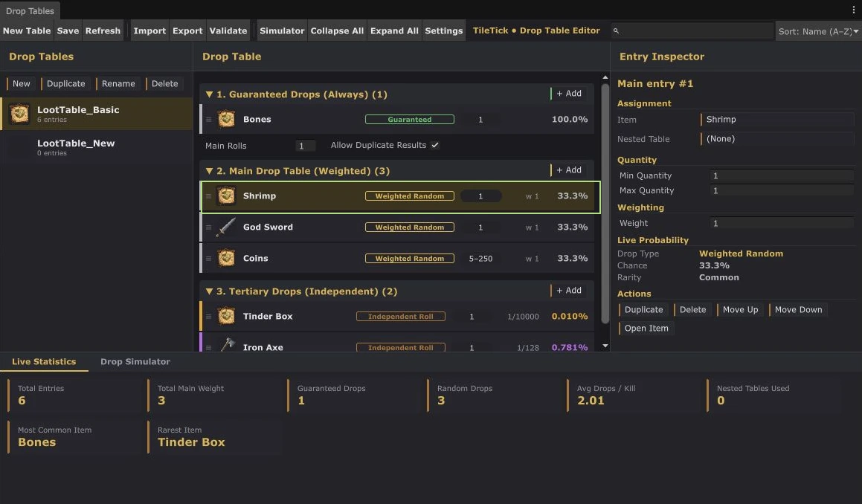Click Import in the toolbar
Image resolution: width=862 pixels, height=504 pixels.
149,30
